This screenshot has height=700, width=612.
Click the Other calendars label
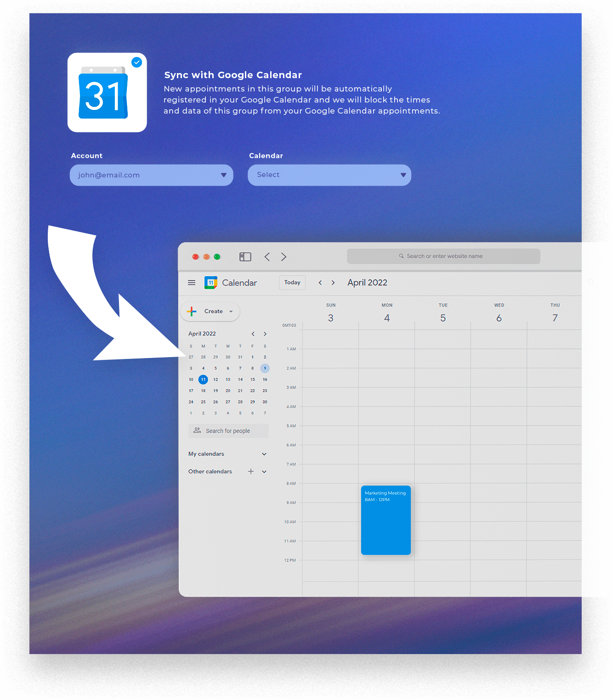[210, 472]
